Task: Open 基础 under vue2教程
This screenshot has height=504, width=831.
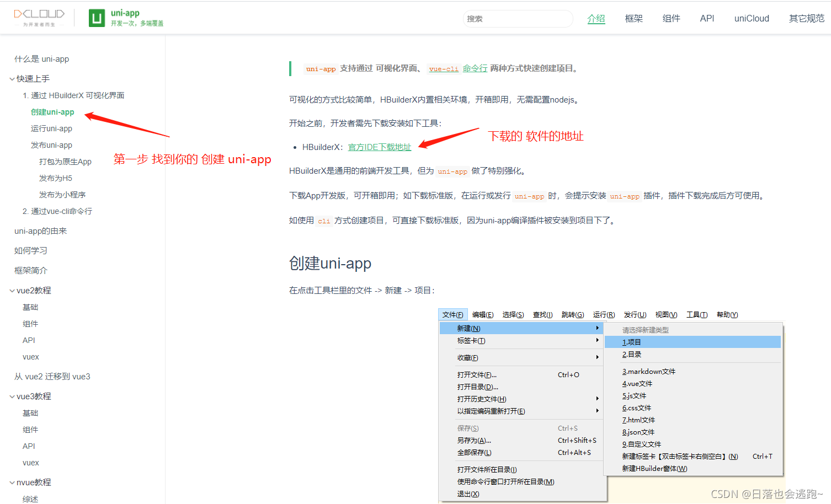Action: point(30,307)
